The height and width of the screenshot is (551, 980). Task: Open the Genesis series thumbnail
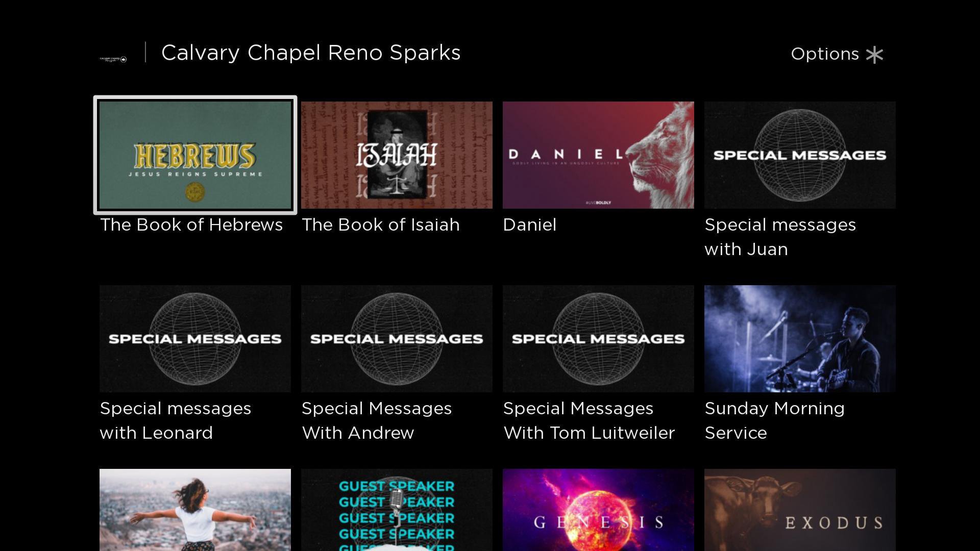coord(598,510)
